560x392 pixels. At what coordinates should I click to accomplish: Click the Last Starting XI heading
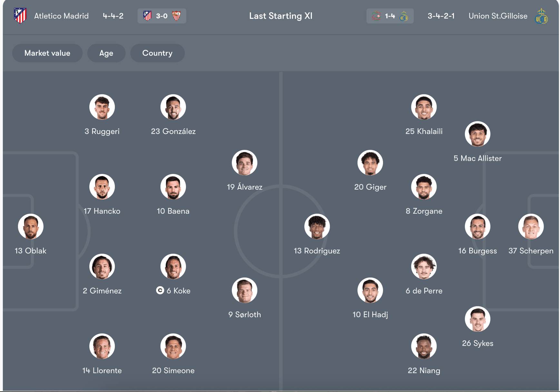pyautogui.click(x=281, y=16)
